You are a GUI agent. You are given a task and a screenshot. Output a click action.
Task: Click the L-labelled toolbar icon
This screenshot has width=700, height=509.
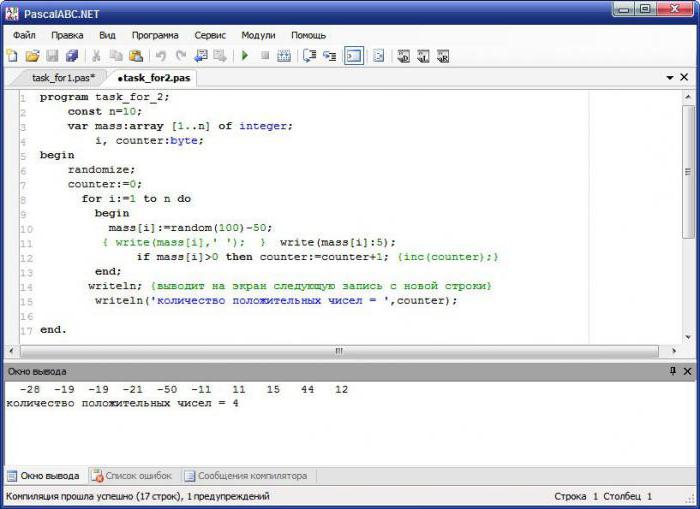[423, 56]
